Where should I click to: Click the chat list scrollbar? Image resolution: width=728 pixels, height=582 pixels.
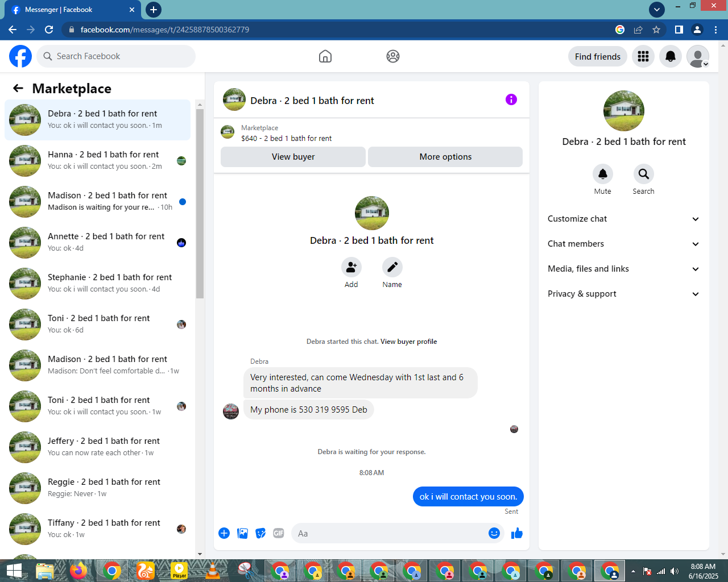tap(200, 203)
